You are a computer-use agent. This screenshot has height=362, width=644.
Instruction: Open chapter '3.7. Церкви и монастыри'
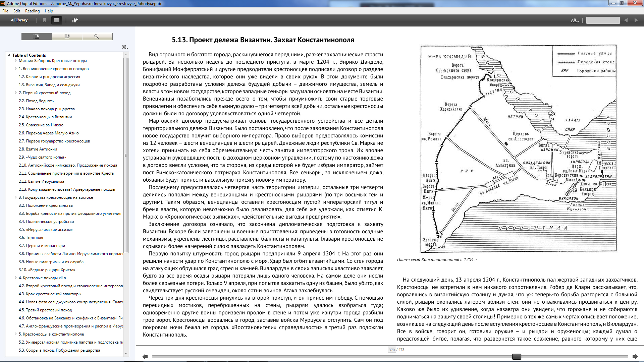pos(42,246)
